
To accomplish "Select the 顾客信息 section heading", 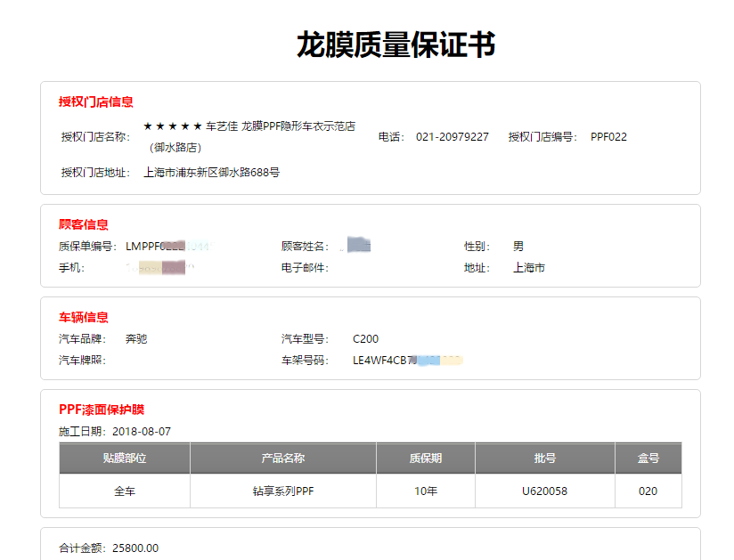I will [84, 224].
